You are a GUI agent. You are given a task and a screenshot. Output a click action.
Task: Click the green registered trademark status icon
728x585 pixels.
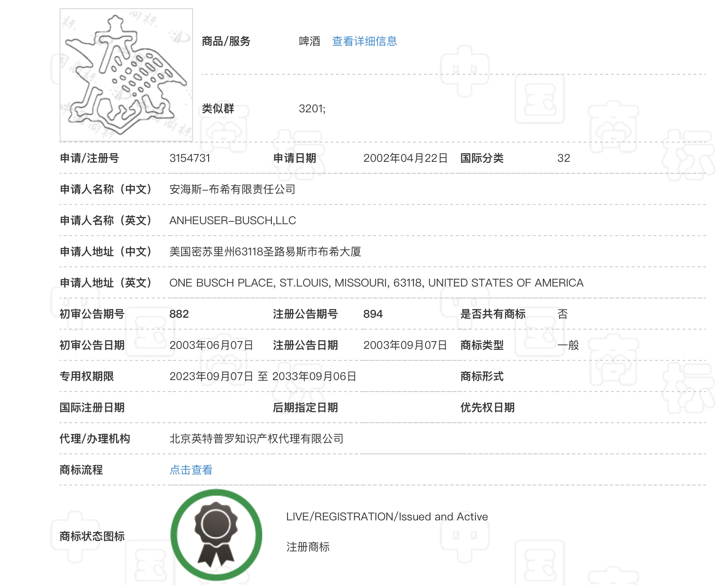click(216, 535)
